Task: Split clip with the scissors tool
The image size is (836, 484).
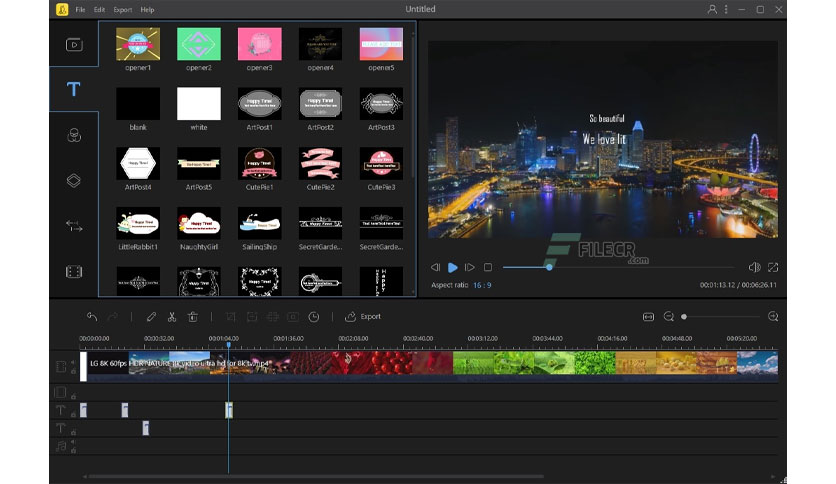Action: 172,317
